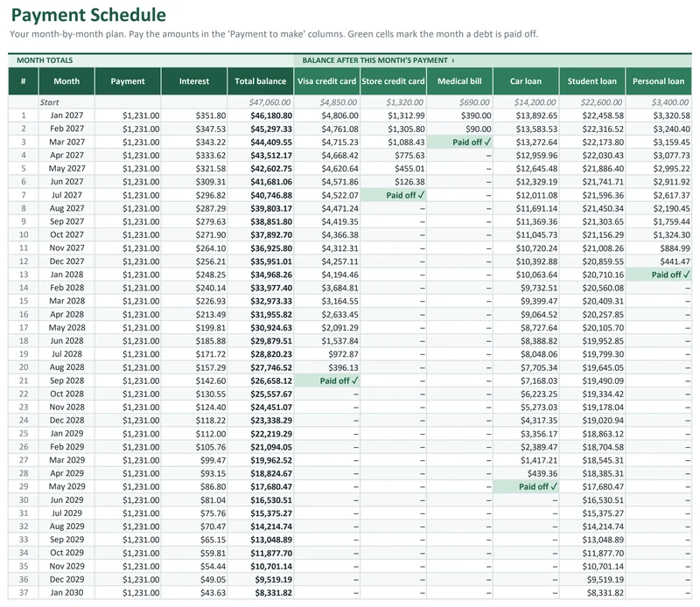Select the Start row label

point(50,102)
